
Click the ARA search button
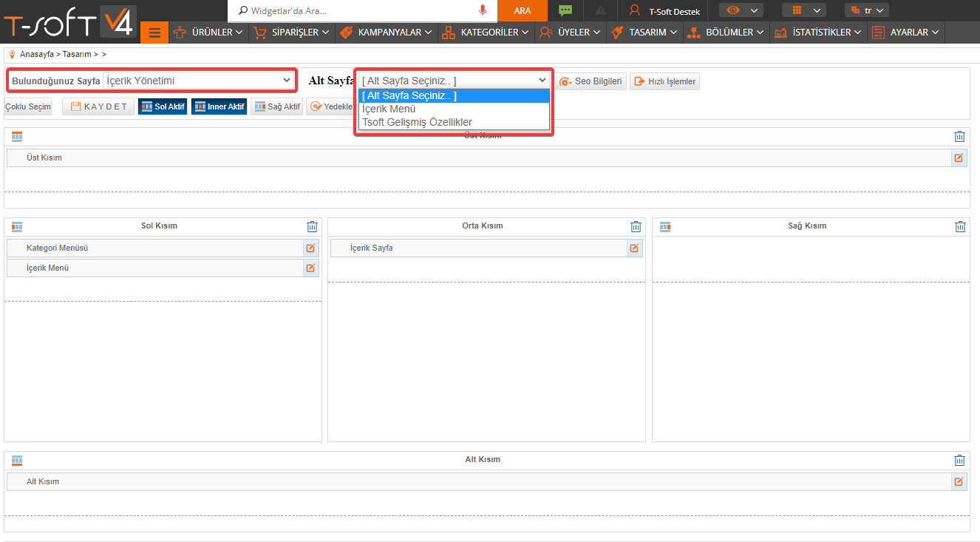[523, 10]
